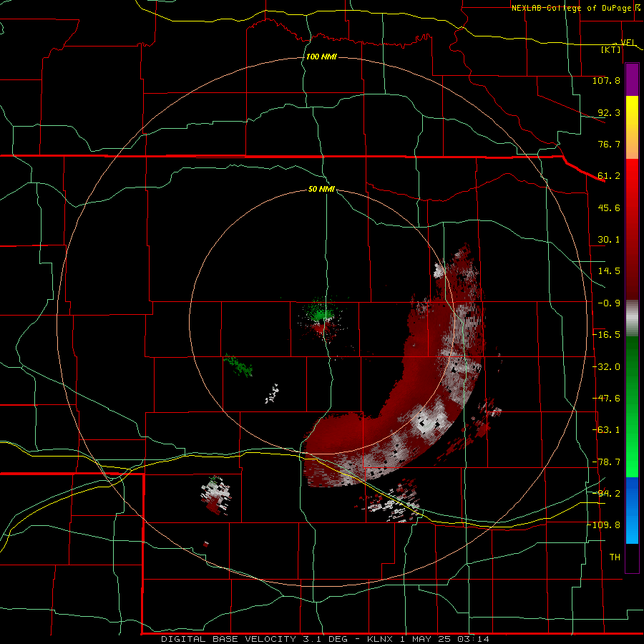The image size is (644, 644).
Task: Select the 92.3 value on velocity scale
Action: (x=609, y=112)
